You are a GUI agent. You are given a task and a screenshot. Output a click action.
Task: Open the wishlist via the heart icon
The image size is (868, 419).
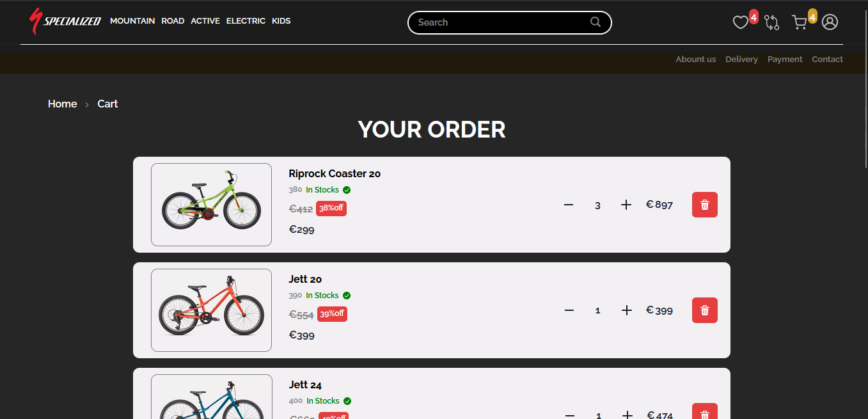click(x=740, y=22)
